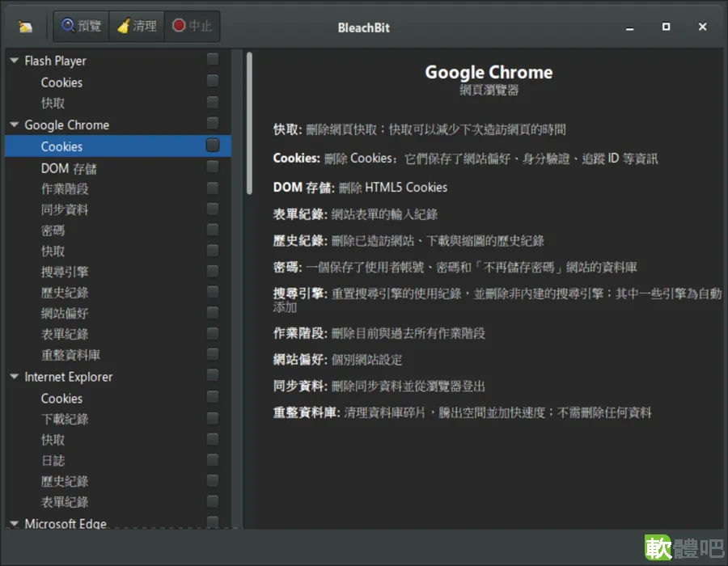728x566 pixels.
Task: Check the Internet Explorer 表單紀錄 checkbox
Action: click(212, 501)
